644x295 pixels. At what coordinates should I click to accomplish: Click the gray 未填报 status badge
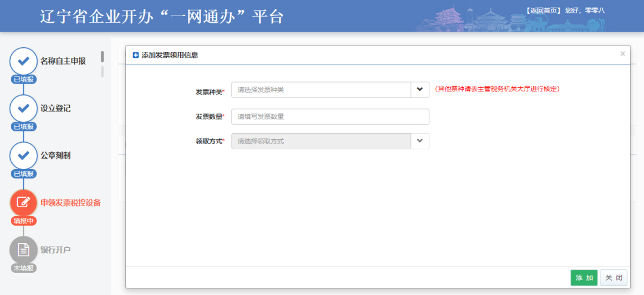(x=23, y=268)
